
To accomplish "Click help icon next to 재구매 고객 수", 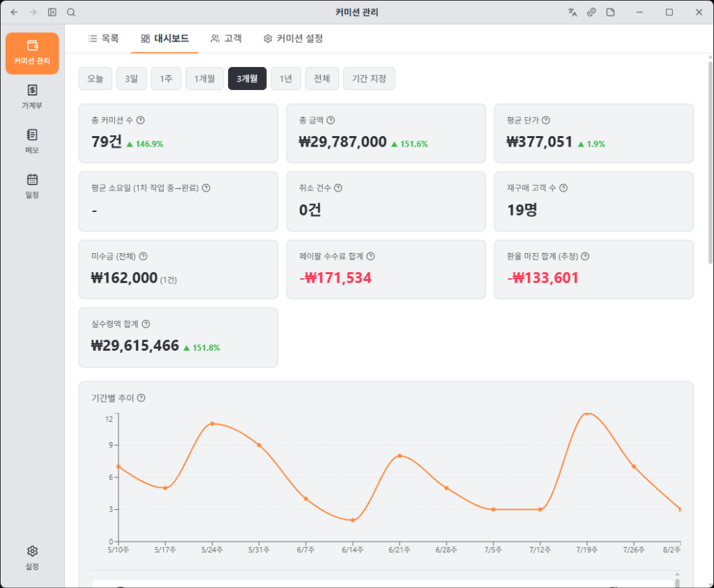I will coord(563,188).
